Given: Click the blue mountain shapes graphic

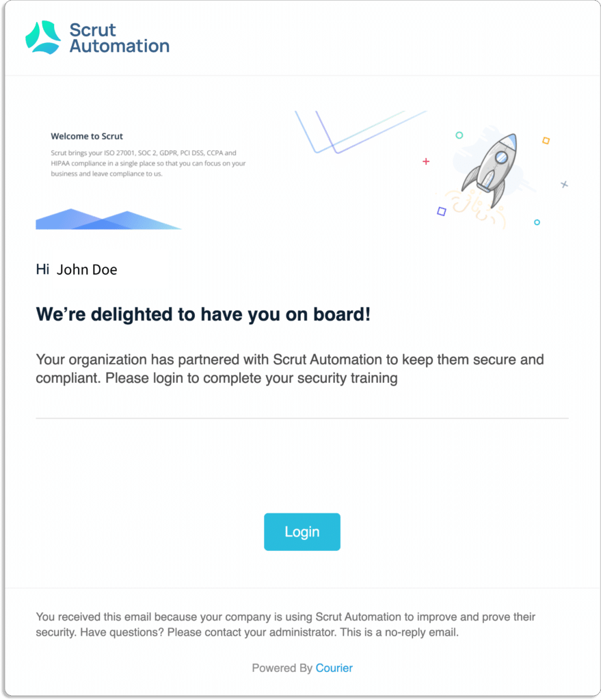Looking at the screenshot, I should [x=109, y=219].
